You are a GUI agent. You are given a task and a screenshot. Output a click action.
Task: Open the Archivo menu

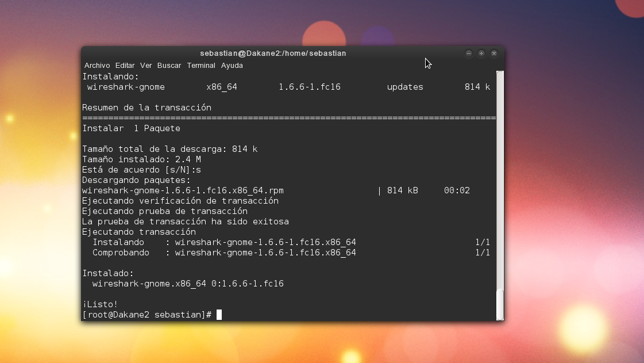97,66
